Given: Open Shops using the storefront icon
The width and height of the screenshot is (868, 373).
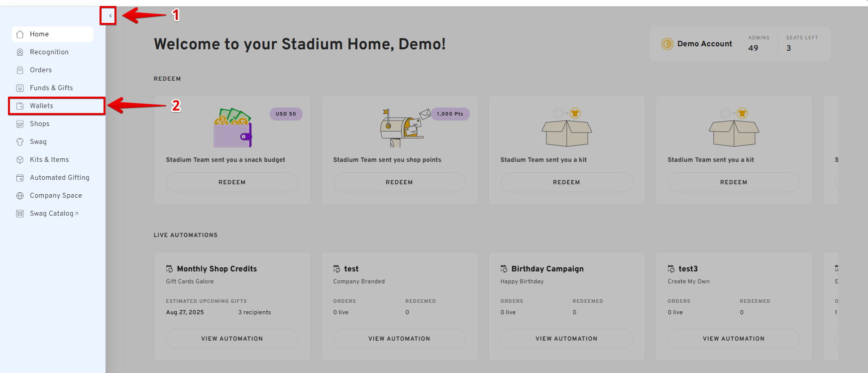Looking at the screenshot, I should (20, 124).
